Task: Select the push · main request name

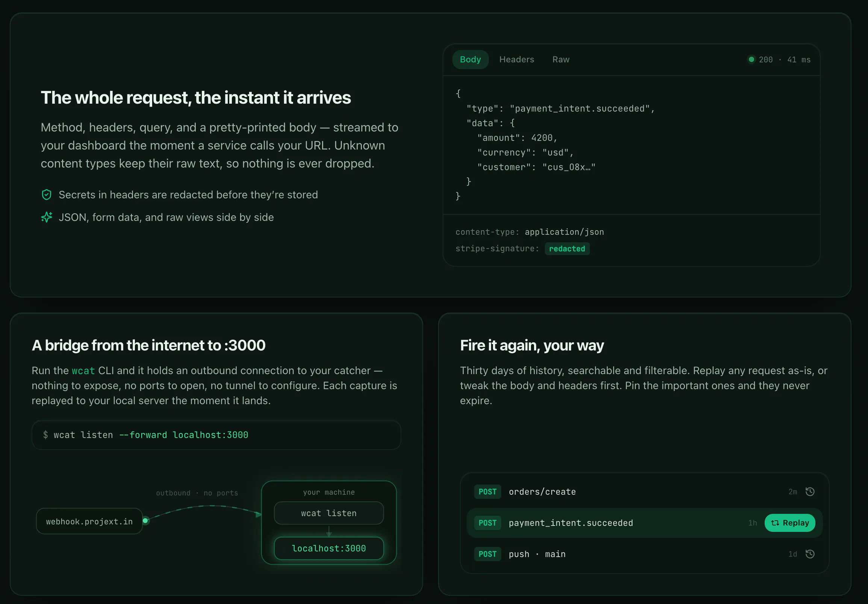Action: tap(537, 554)
